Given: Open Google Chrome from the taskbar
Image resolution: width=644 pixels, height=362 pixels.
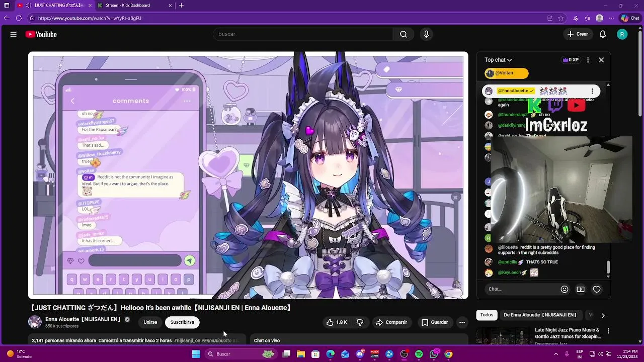Looking at the screenshot, I should (x=448, y=354).
